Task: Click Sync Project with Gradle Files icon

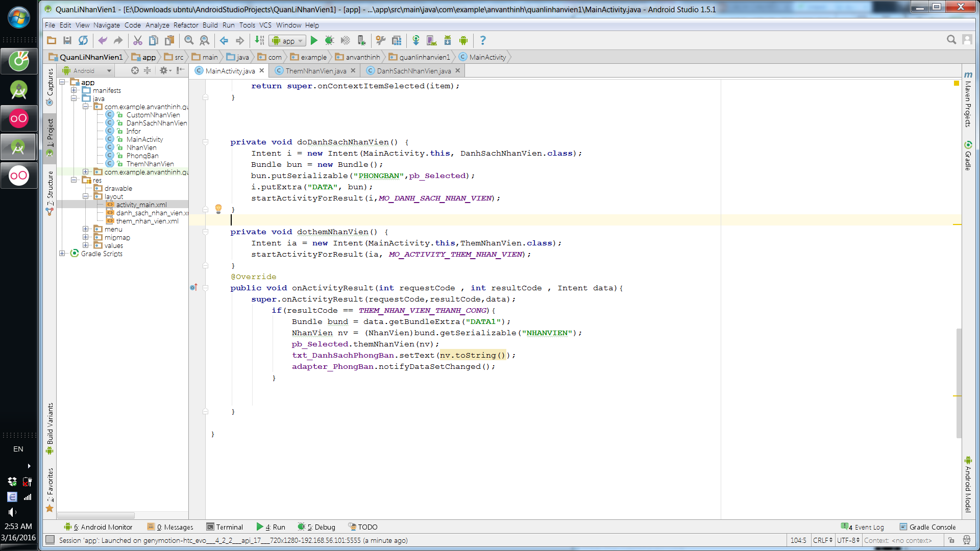Action: [416, 40]
